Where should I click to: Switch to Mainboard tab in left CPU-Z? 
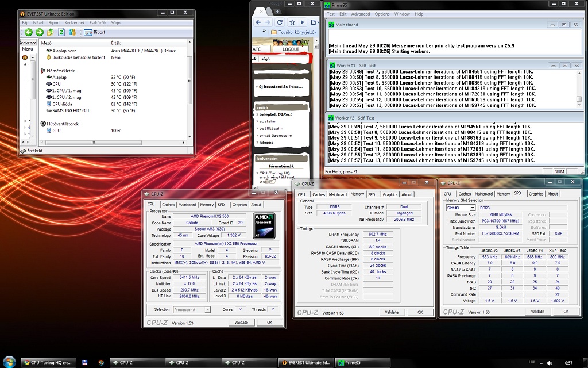click(x=187, y=205)
